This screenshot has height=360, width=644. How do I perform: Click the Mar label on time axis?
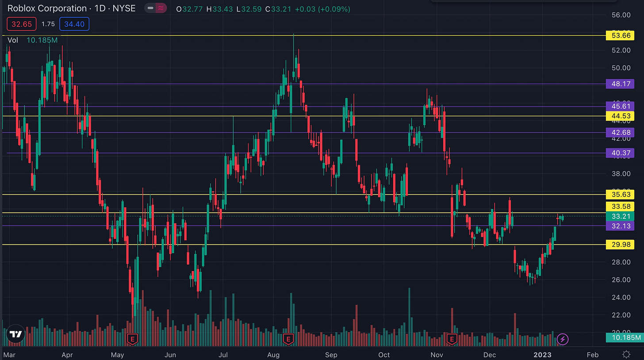tap(9, 355)
